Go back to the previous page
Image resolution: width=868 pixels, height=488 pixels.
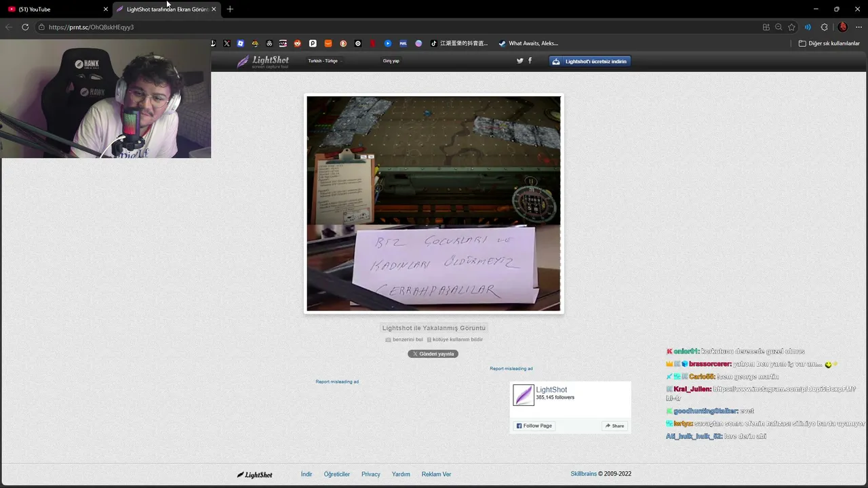click(x=9, y=27)
